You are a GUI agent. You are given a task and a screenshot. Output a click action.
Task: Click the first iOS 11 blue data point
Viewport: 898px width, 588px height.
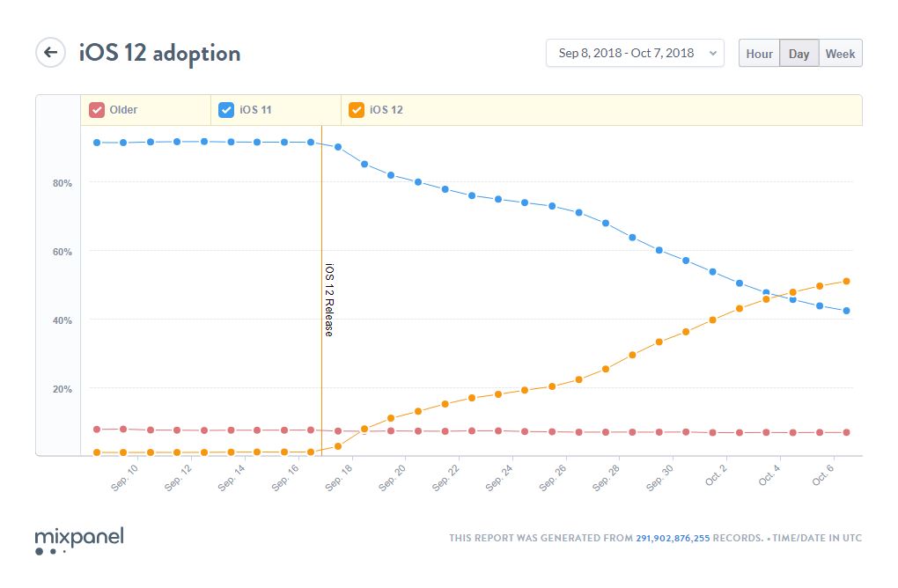(97, 143)
